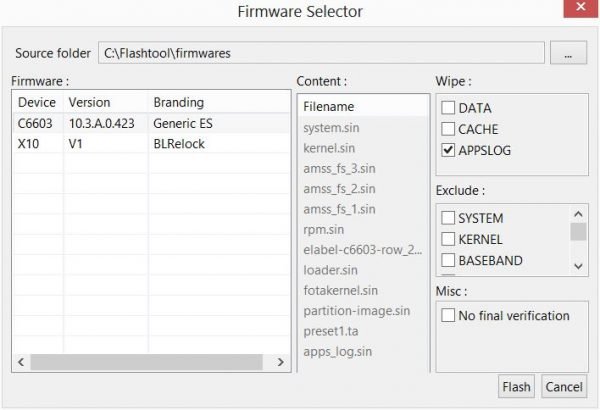Select the X10 firmware row
The width and height of the screenshot is (600, 410).
152,144
